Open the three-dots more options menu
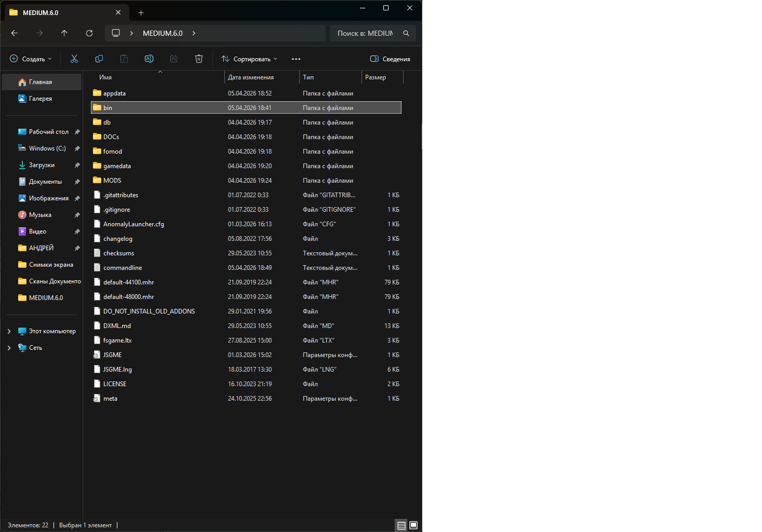 coord(296,59)
